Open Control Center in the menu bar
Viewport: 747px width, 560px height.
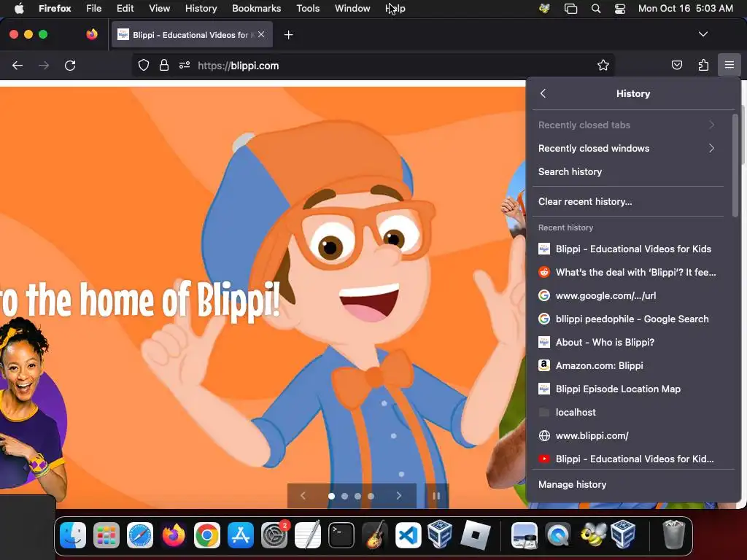620,8
